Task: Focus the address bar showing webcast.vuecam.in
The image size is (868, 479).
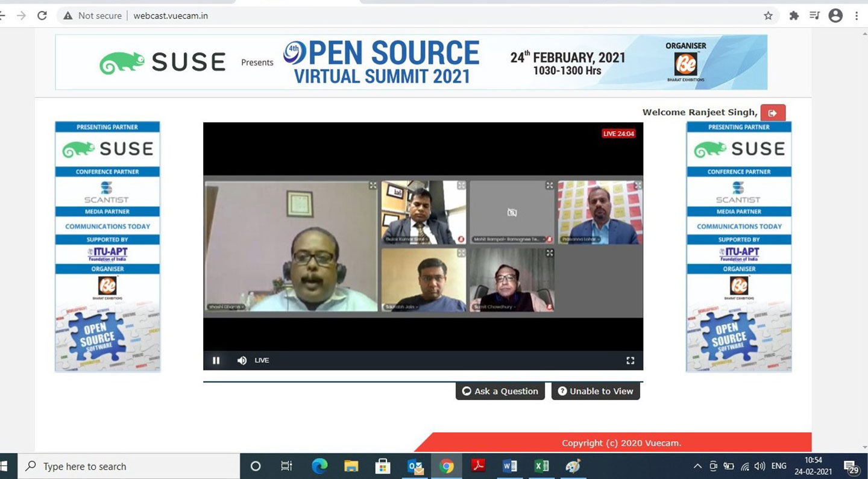Action: 171,16
